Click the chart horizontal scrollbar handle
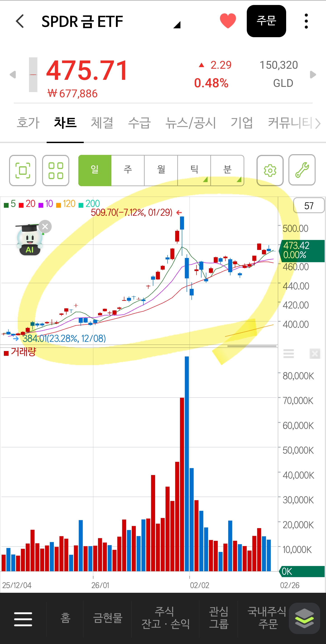 point(252,346)
